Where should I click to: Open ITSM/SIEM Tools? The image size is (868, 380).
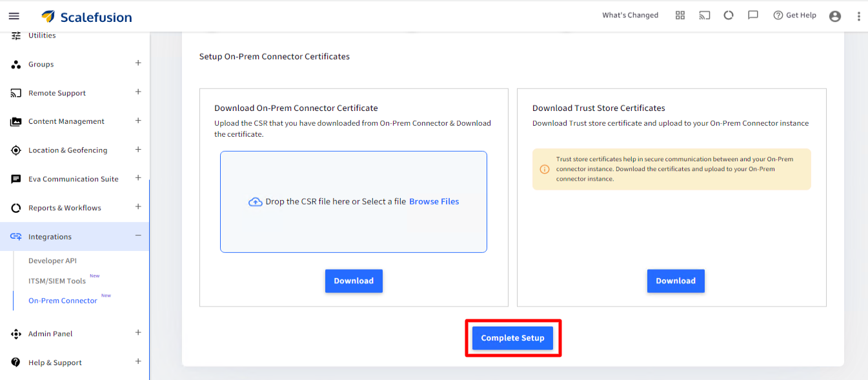pyautogui.click(x=57, y=281)
